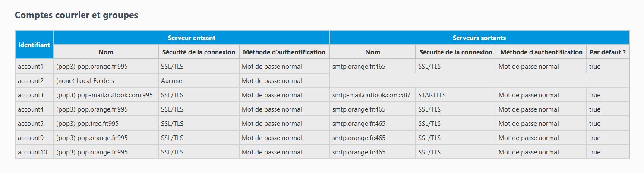Select the "Aucune" connection security cell
The image size is (644, 173).
171,81
